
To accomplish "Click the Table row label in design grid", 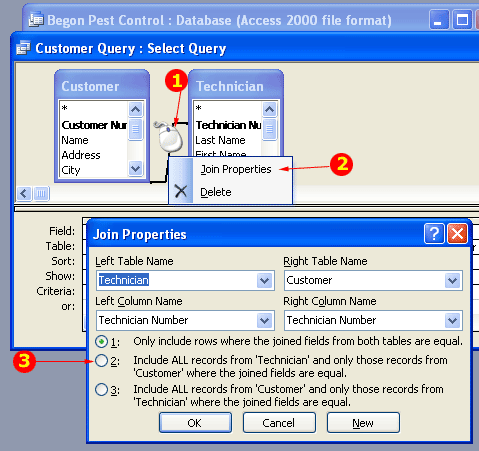I will point(60,246).
